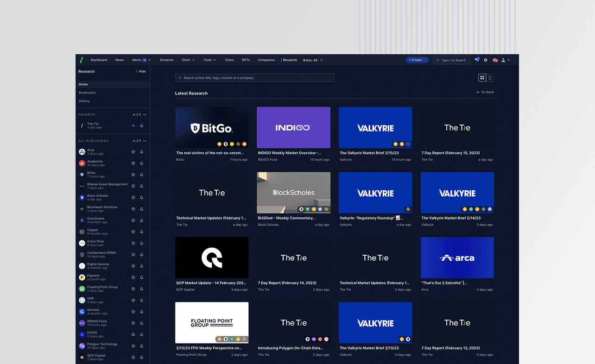The height and width of the screenshot is (364, 595).
Task: Open the Dashboard nav item
Action: (99, 60)
